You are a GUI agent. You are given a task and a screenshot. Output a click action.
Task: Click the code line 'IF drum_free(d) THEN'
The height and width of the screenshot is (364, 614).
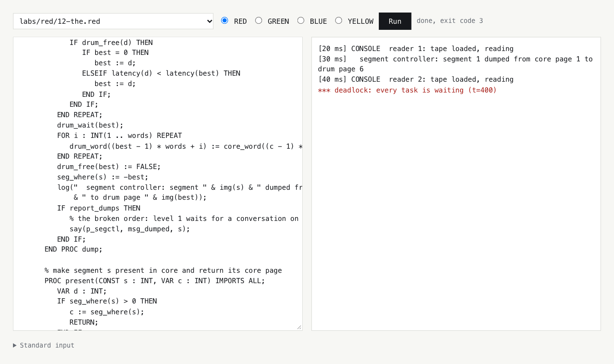(111, 43)
